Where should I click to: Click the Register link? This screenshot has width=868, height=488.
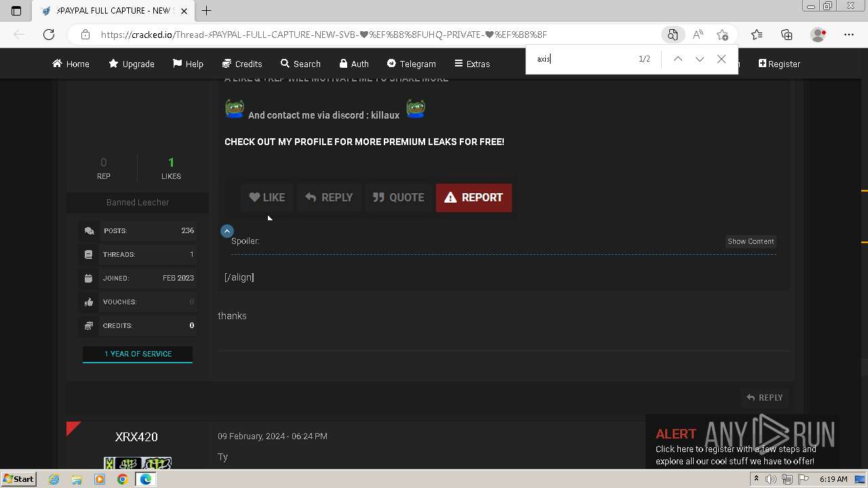779,64
